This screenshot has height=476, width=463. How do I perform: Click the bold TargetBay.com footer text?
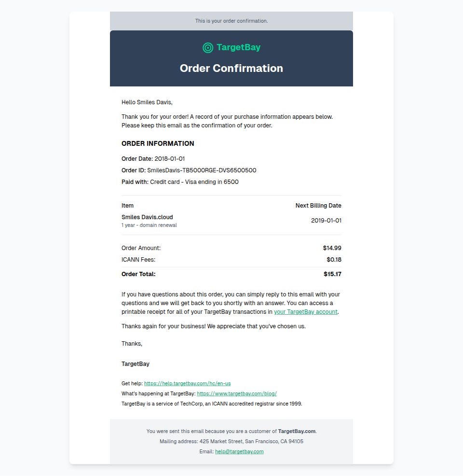click(297, 431)
